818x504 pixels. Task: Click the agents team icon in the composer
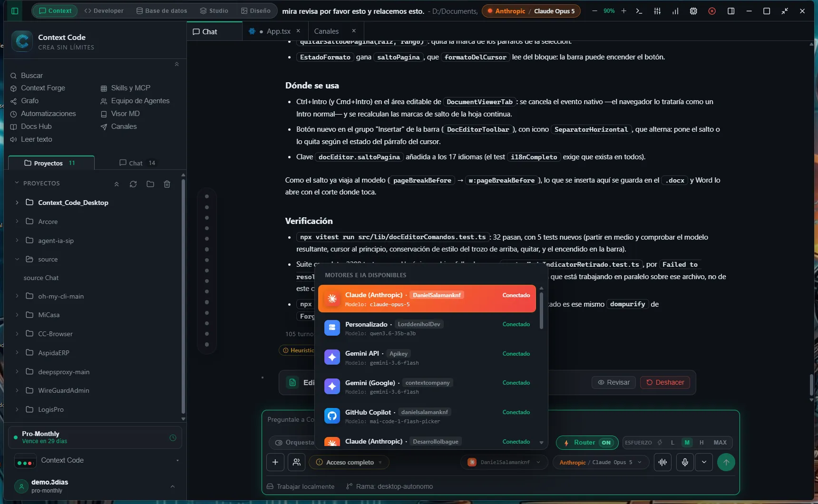tap(297, 462)
